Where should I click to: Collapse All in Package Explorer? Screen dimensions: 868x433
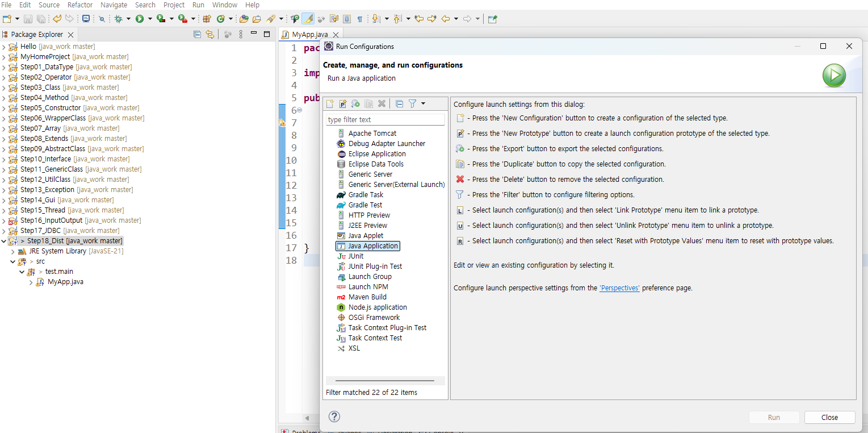[197, 34]
